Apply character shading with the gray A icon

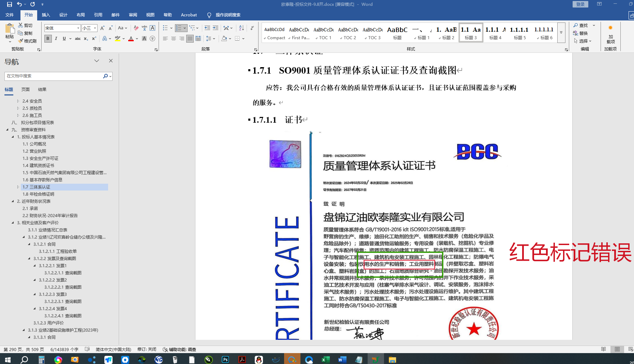(144, 39)
